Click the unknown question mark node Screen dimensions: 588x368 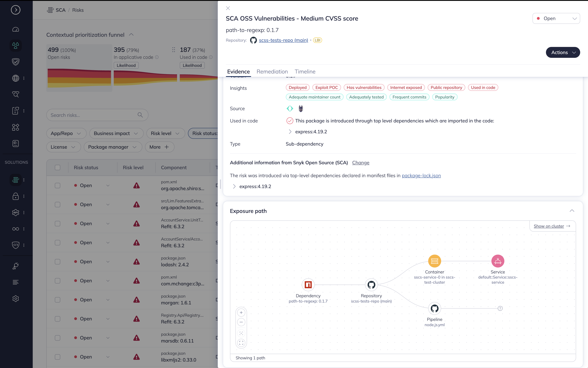click(500, 309)
